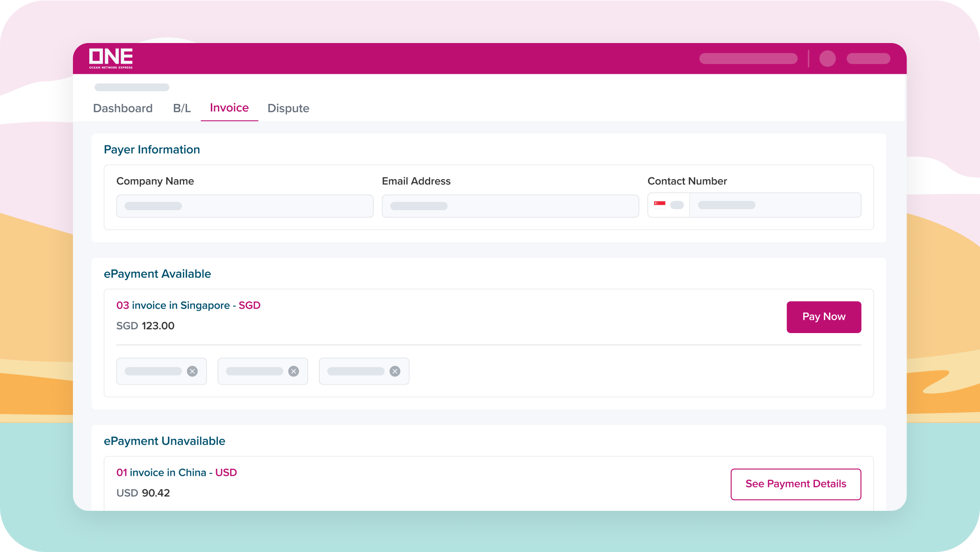This screenshot has width=980, height=552.
Task: Open the Dispute tab
Action: [288, 108]
